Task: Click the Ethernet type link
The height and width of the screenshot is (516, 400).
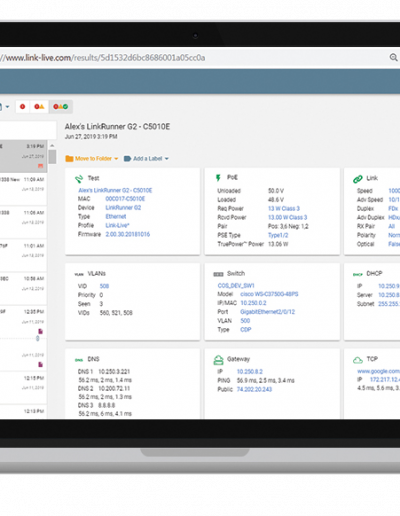Action: 116,216
